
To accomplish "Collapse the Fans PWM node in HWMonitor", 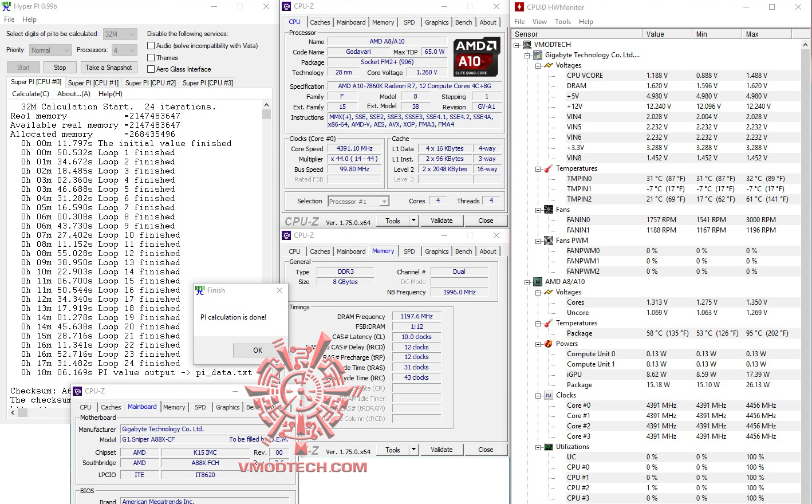I will [538, 241].
